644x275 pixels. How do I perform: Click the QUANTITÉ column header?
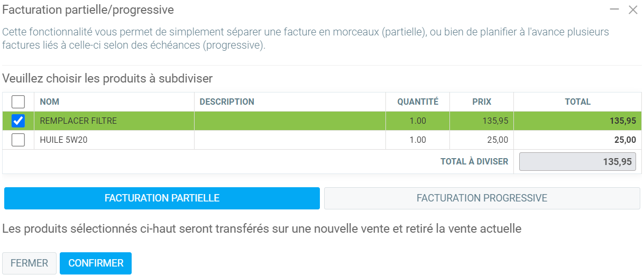[x=418, y=102]
